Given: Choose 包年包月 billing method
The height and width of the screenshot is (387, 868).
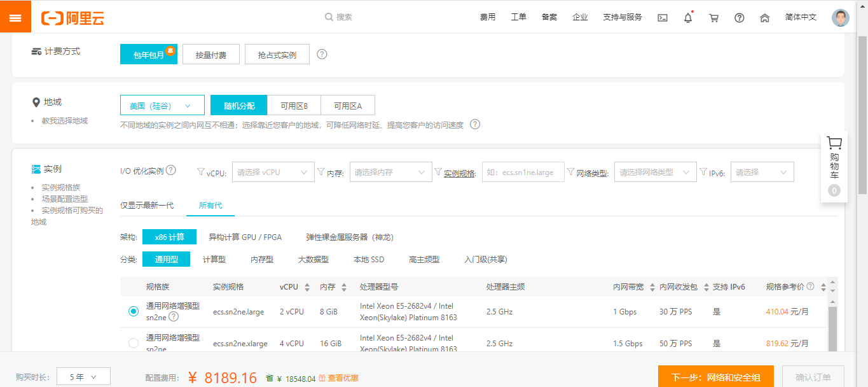Looking at the screenshot, I should tap(149, 54).
